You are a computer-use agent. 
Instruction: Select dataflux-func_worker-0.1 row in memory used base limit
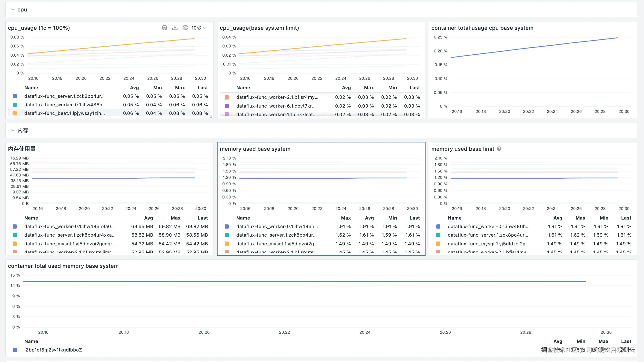488,227
